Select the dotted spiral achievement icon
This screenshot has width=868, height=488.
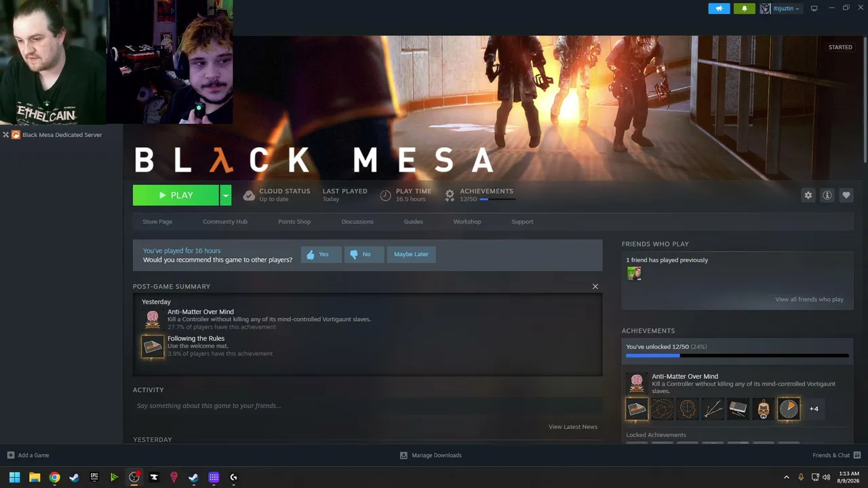coord(662,409)
